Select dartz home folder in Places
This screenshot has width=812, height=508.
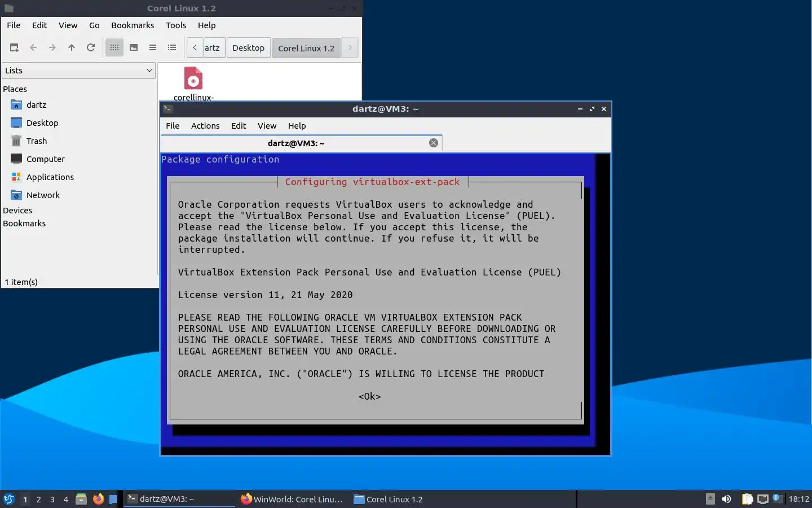(36, 105)
